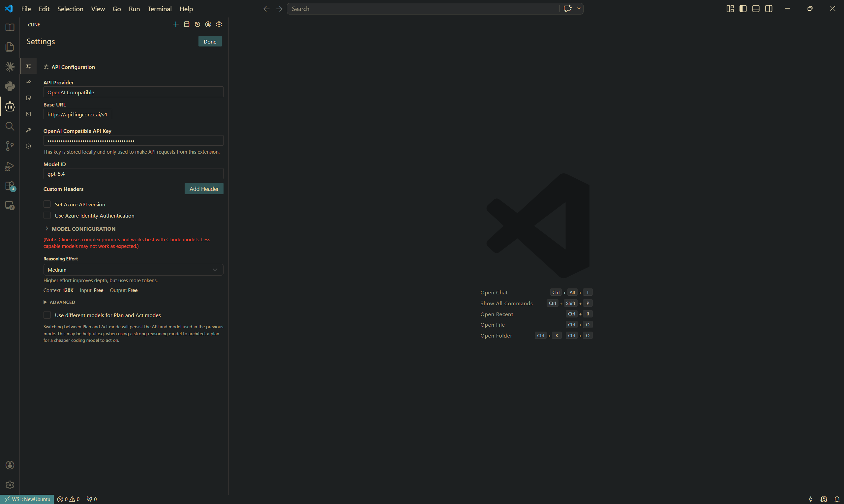Open the Python extension view

(x=10, y=86)
